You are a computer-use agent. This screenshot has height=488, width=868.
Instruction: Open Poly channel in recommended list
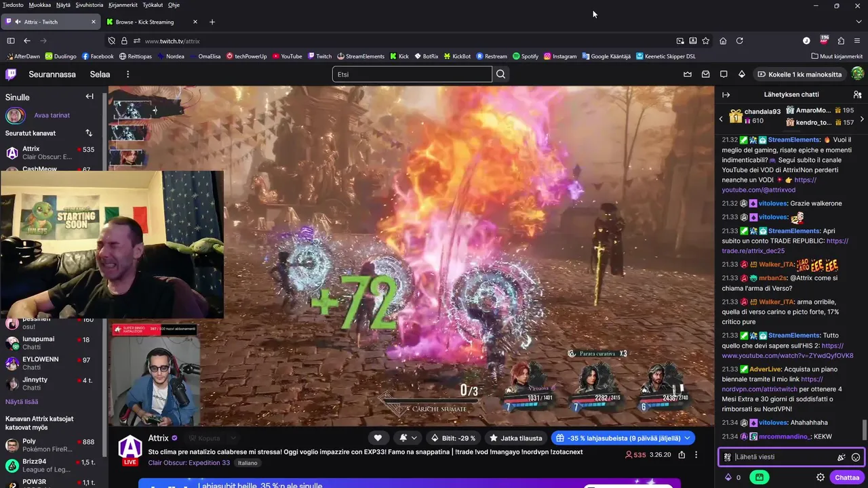pyautogui.click(x=51, y=445)
